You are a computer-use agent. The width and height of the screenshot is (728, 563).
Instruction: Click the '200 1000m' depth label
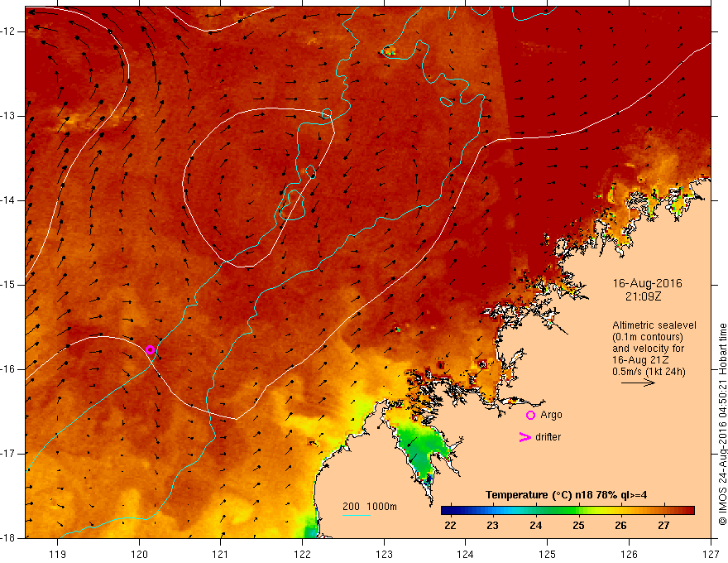coord(370,507)
